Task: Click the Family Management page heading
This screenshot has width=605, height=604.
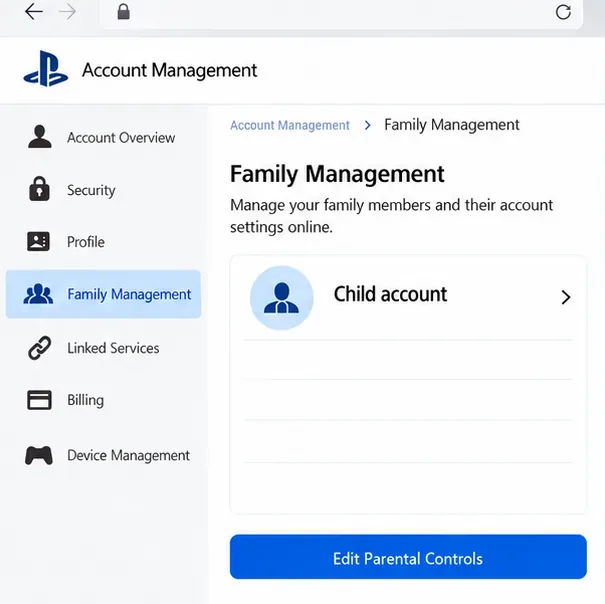Action: 337,174
